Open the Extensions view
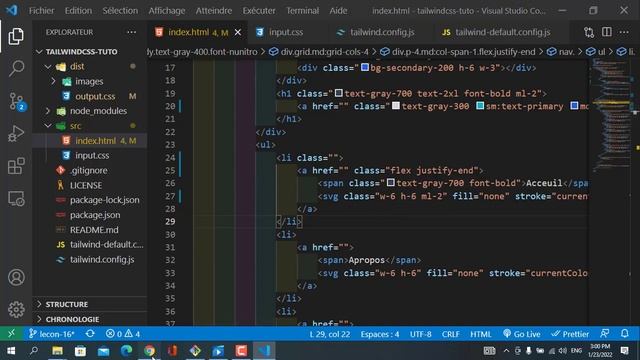Image resolution: width=640 pixels, height=360 pixels. [x=16, y=166]
